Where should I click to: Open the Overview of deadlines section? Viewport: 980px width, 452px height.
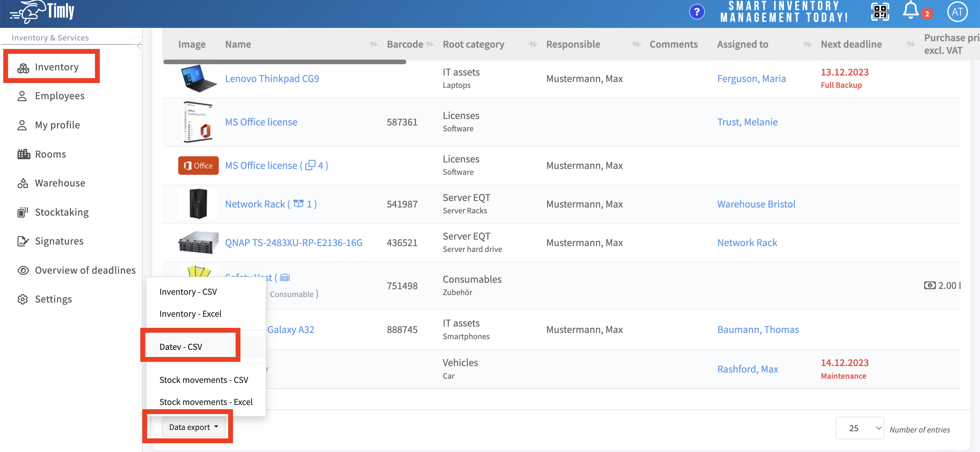tap(85, 270)
